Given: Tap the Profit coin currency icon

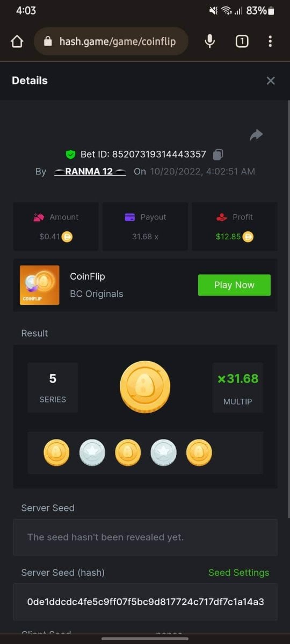Looking at the screenshot, I should point(248,236).
